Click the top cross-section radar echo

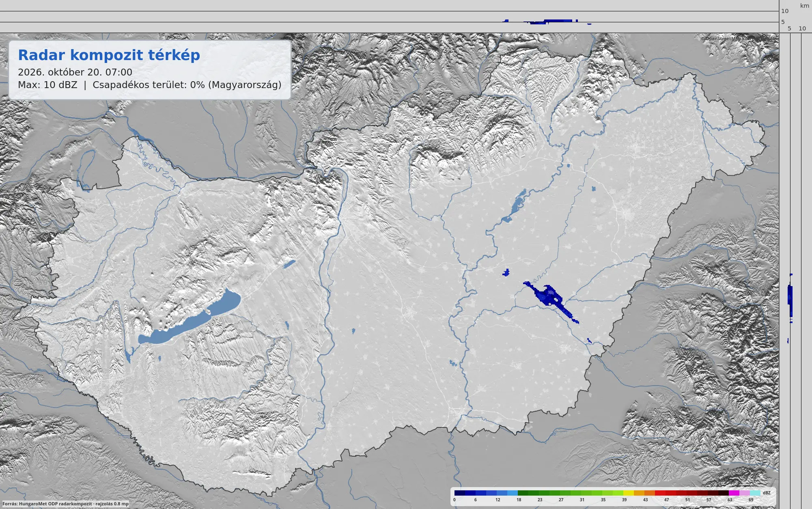547,22
